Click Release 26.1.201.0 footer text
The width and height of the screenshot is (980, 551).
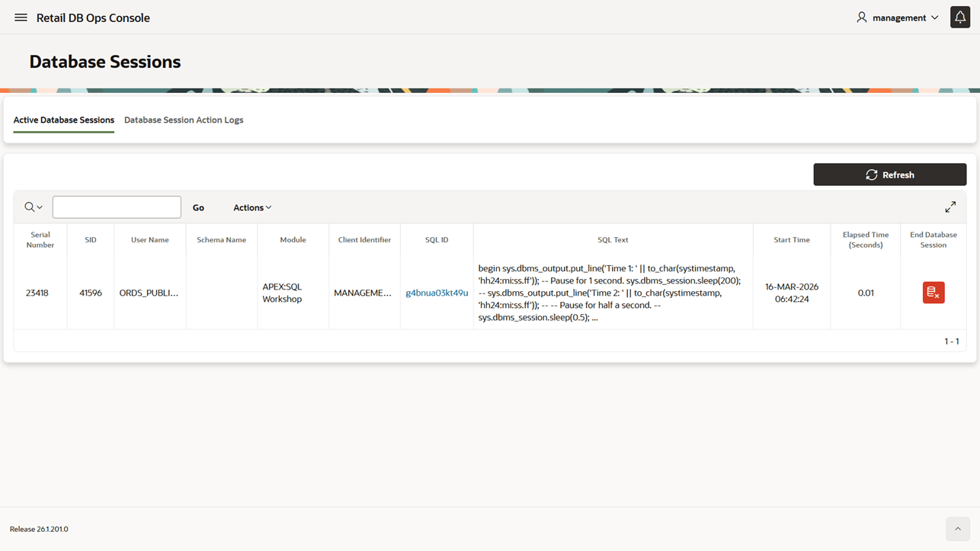[39, 529]
